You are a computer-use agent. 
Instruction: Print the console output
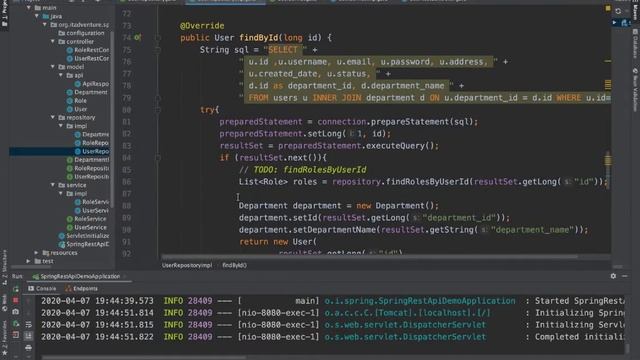click(x=28, y=348)
